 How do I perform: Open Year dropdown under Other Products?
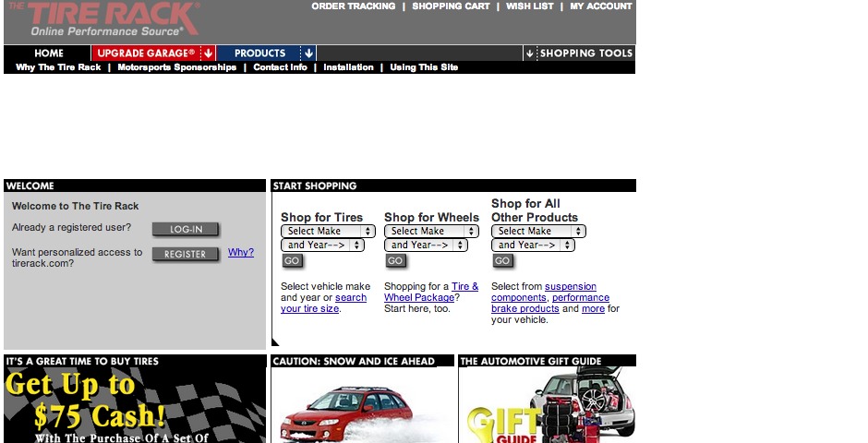[533, 245]
